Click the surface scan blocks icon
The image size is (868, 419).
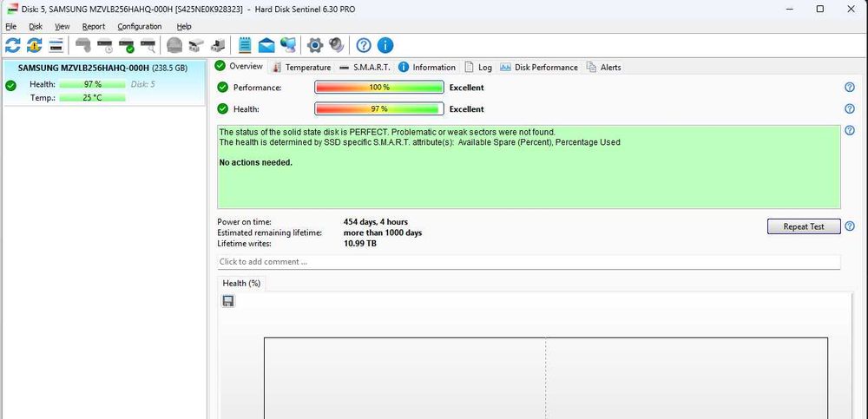click(x=196, y=45)
